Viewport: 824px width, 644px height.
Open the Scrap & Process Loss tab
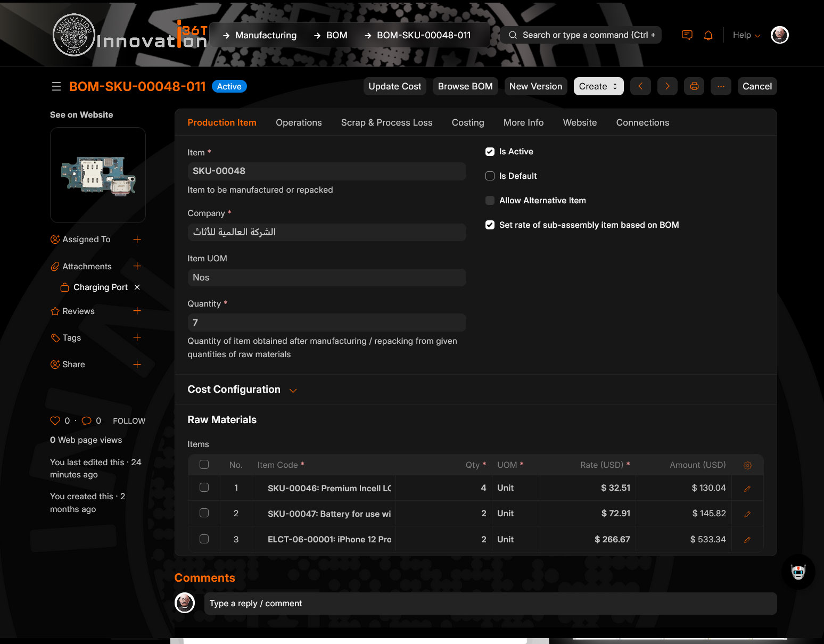(386, 122)
